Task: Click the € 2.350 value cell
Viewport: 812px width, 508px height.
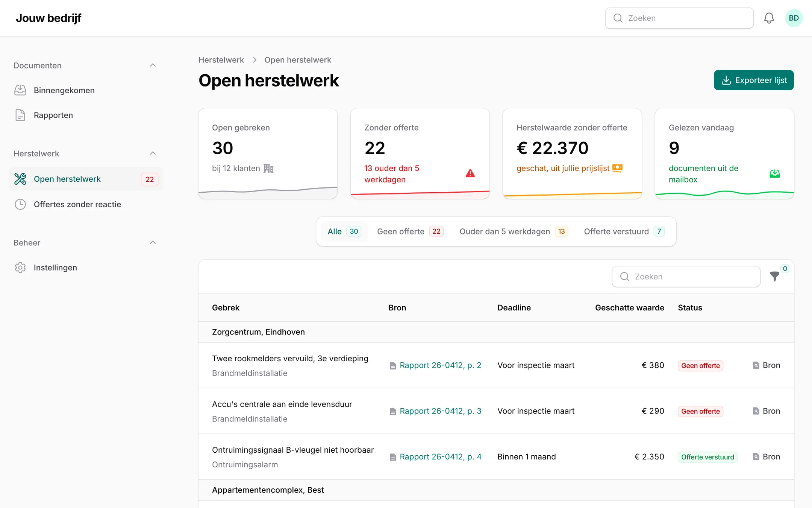Action: click(x=649, y=457)
